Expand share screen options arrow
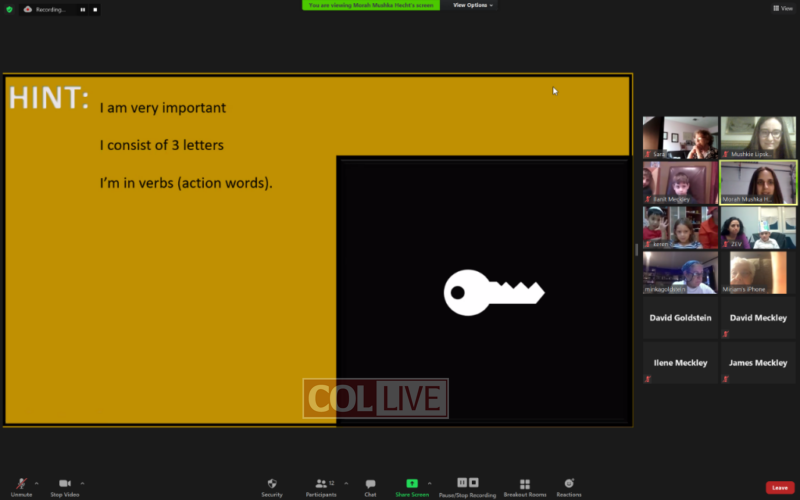The width and height of the screenshot is (800, 500). click(430, 482)
